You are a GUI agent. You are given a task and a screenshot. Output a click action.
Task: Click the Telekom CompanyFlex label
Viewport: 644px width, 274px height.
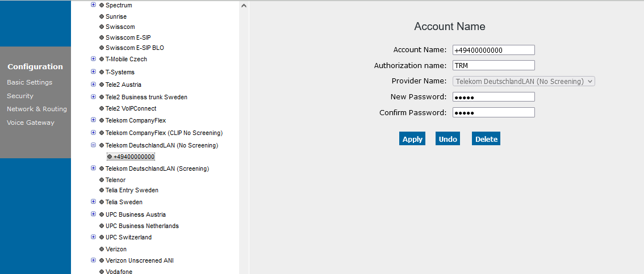coord(136,120)
